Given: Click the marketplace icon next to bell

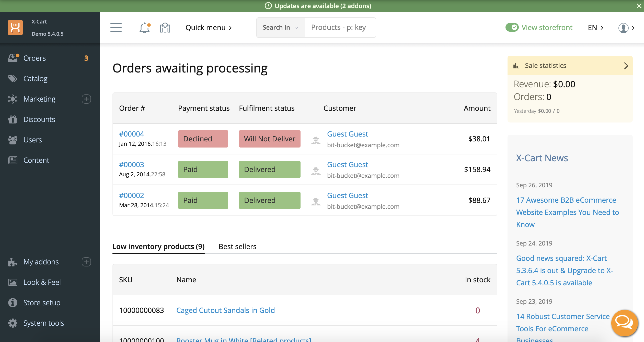Looking at the screenshot, I should coord(165,28).
